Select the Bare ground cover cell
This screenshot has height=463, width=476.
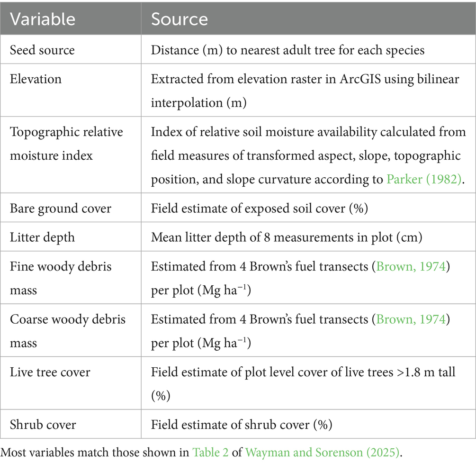tap(61, 209)
